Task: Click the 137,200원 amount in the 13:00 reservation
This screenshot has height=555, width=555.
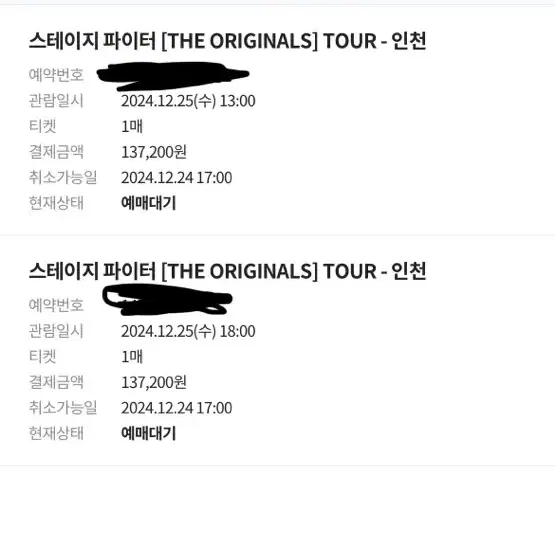Action: click(154, 152)
